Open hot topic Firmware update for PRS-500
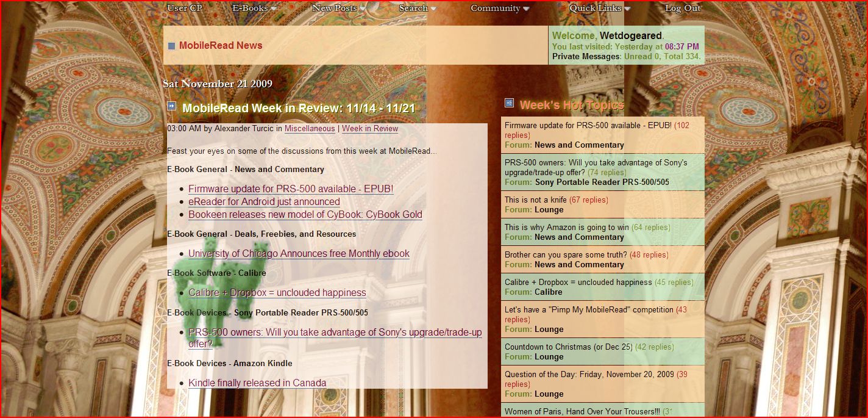This screenshot has height=418, width=868. 588,125
